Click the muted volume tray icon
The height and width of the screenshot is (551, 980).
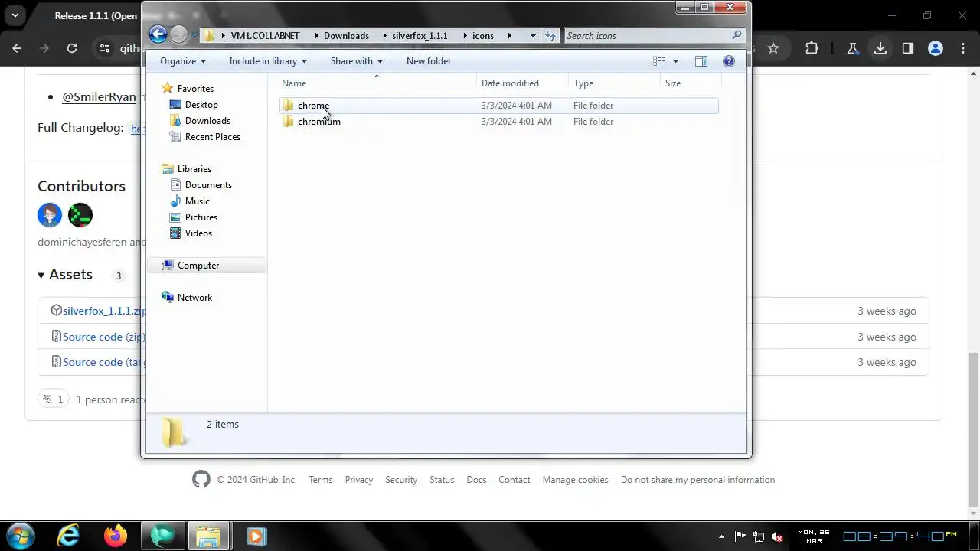pos(778,536)
